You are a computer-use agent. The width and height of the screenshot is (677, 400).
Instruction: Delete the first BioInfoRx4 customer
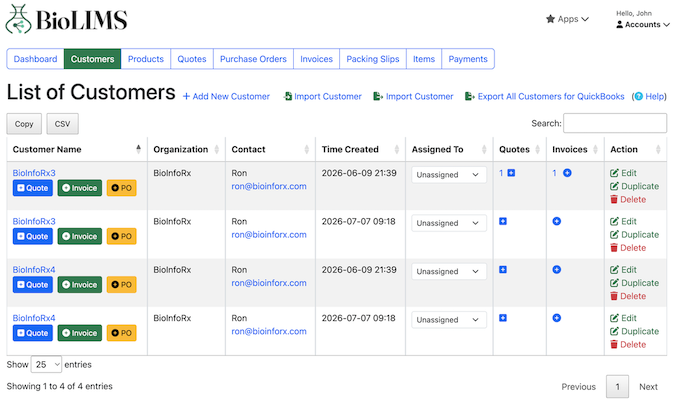point(628,296)
